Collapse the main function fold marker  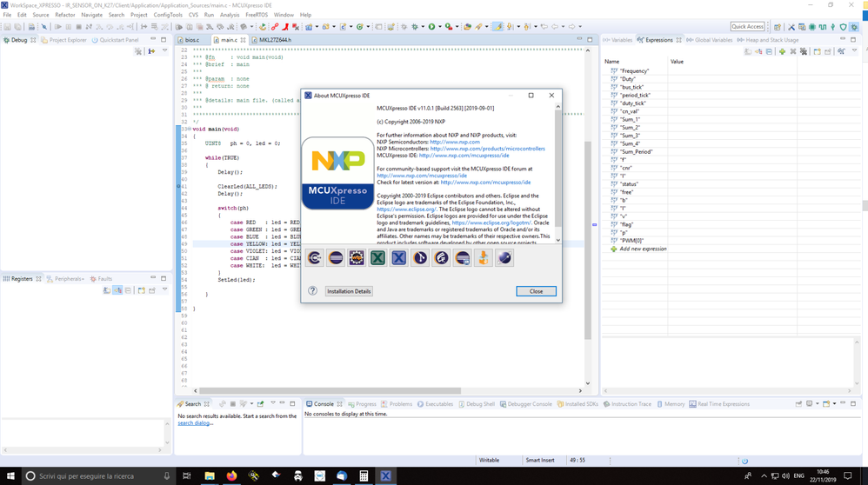[189, 129]
